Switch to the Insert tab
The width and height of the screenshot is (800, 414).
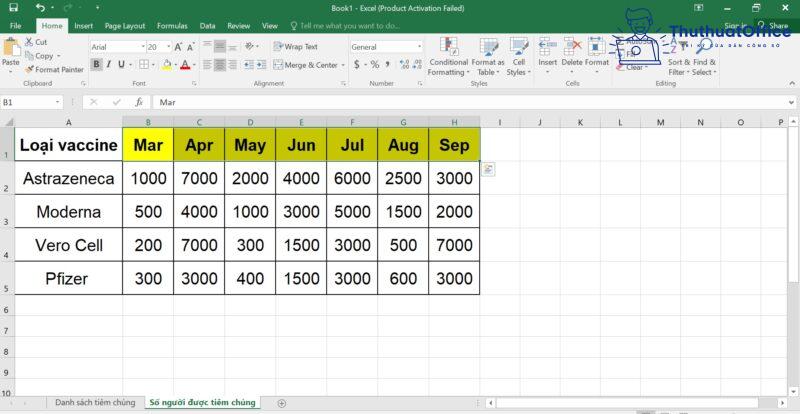84,26
